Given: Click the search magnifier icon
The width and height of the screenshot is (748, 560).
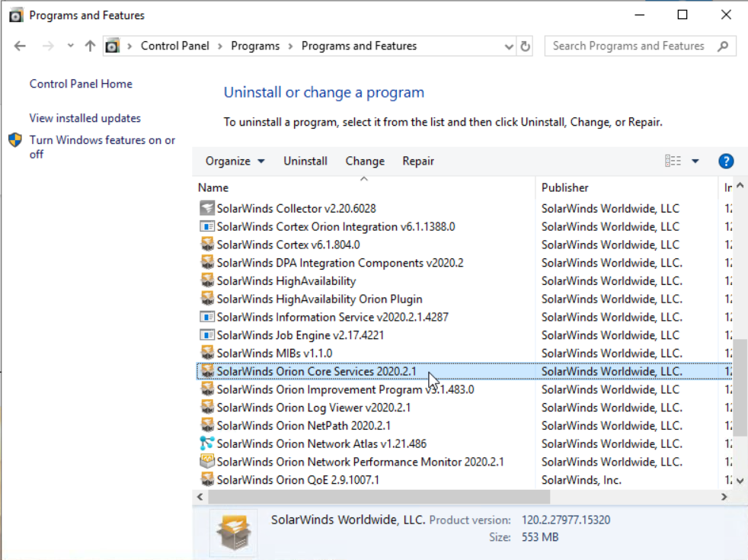Looking at the screenshot, I should [723, 46].
